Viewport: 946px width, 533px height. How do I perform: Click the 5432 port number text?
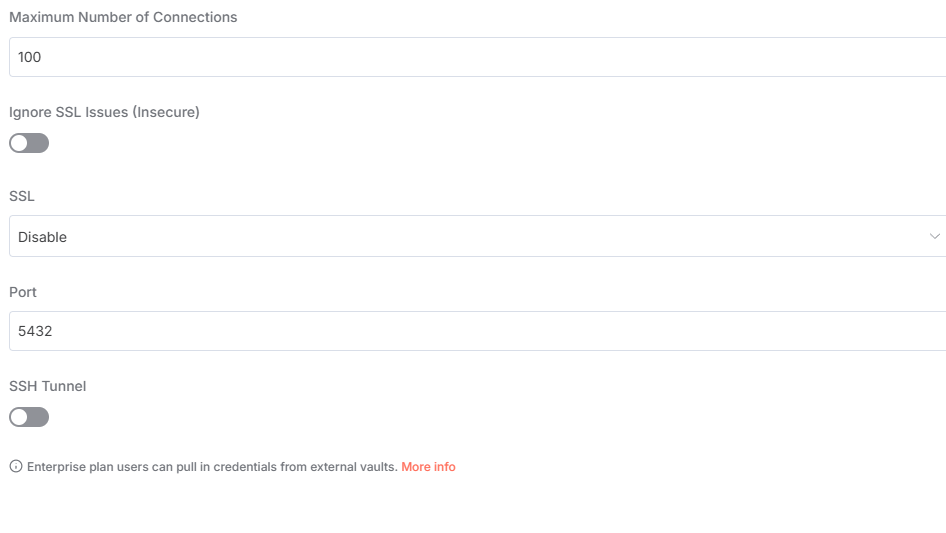(x=35, y=331)
